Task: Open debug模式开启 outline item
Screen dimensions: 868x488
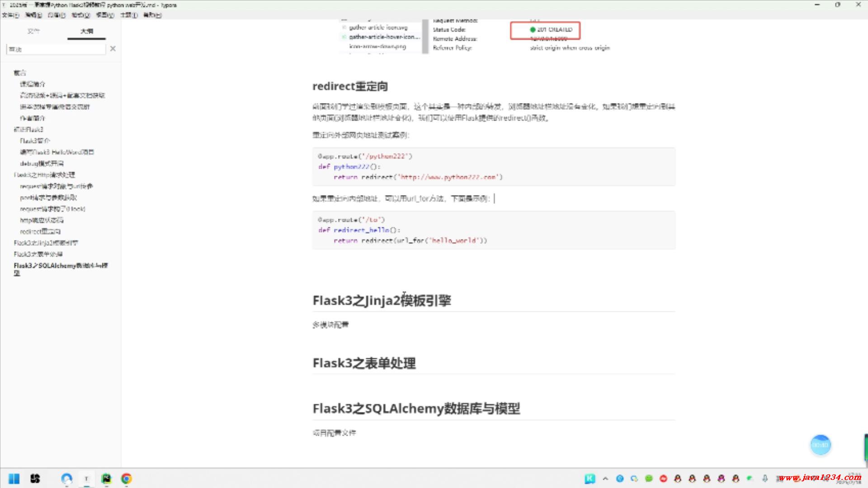Action: [x=42, y=163]
